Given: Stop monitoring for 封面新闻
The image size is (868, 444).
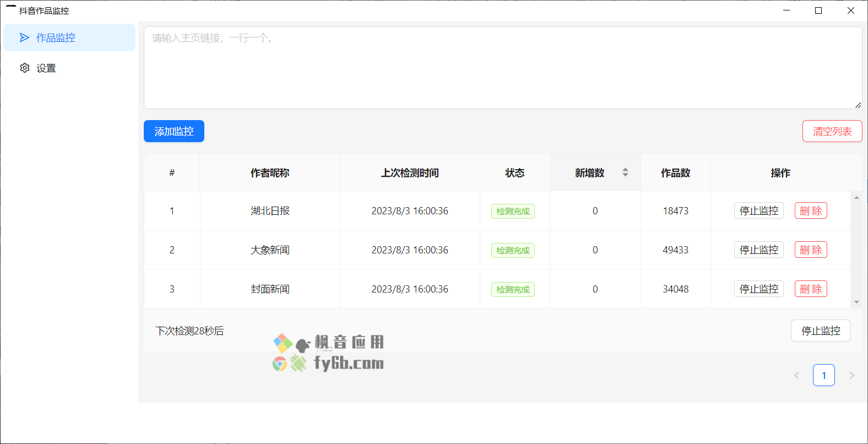Looking at the screenshot, I should pos(759,289).
